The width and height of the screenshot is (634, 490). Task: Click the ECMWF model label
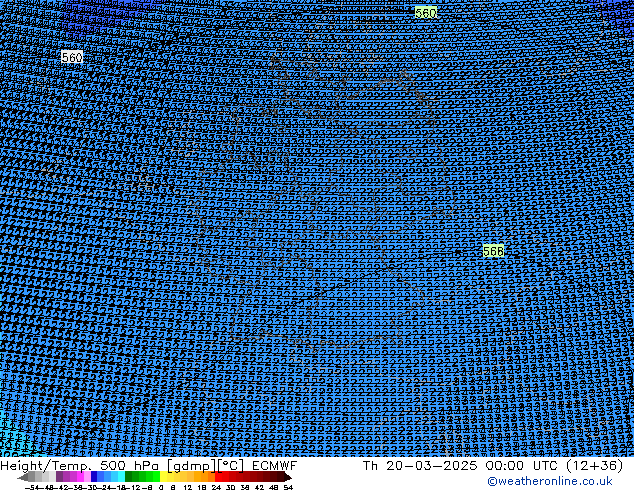(x=275, y=465)
